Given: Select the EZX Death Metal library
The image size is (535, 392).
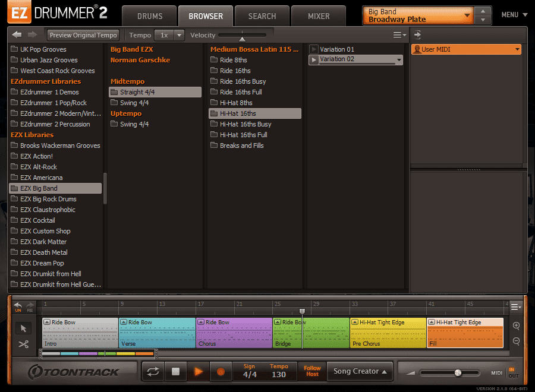Looking at the screenshot, I should [x=55, y=252].
